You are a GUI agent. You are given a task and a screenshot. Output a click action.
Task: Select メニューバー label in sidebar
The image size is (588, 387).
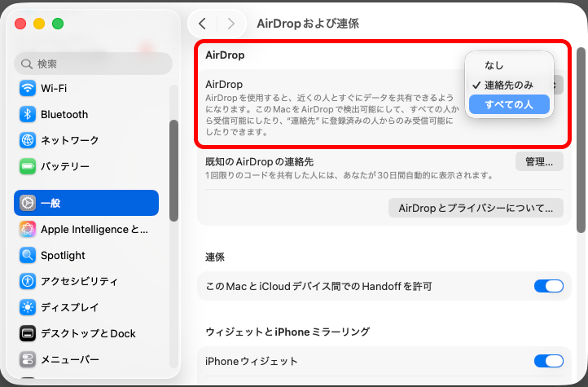click(70, 359)
